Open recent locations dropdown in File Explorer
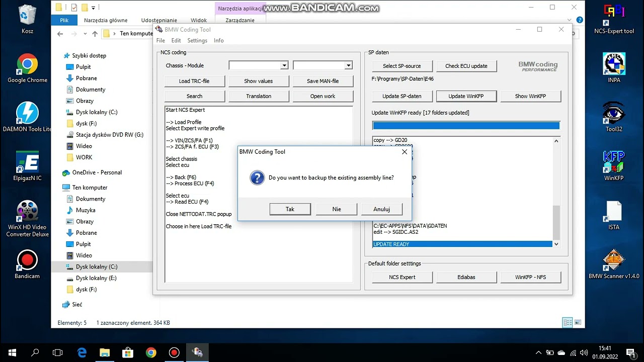 (x=84, y=34)
